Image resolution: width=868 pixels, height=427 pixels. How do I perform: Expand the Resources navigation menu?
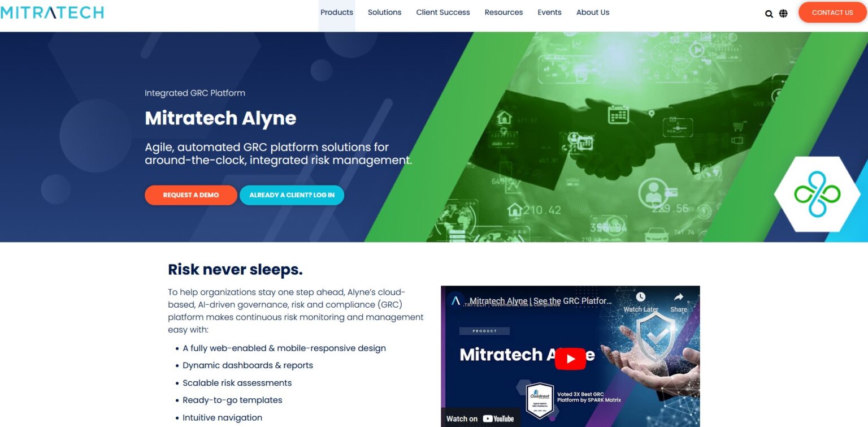tap(504, 12)
